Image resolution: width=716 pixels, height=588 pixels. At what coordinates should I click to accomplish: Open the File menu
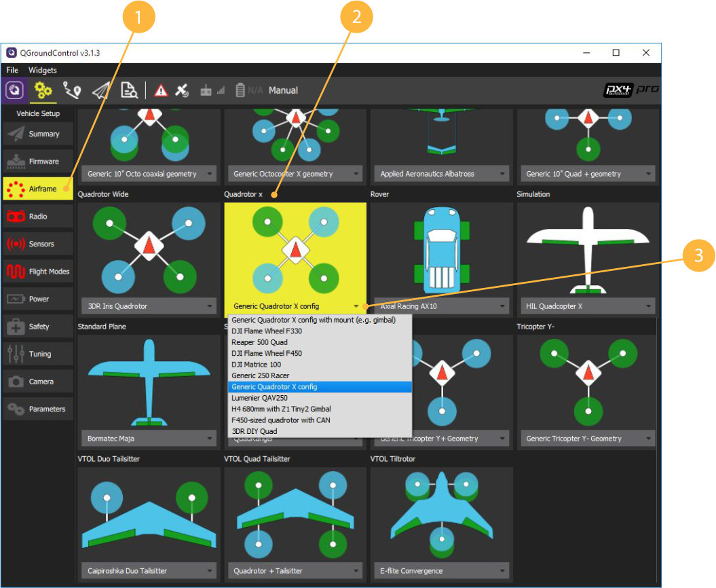(x=12, y=70)
